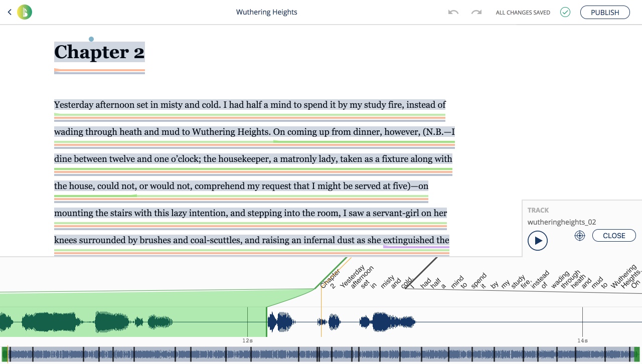Click the Chapter 2 heading

(99, 52)
